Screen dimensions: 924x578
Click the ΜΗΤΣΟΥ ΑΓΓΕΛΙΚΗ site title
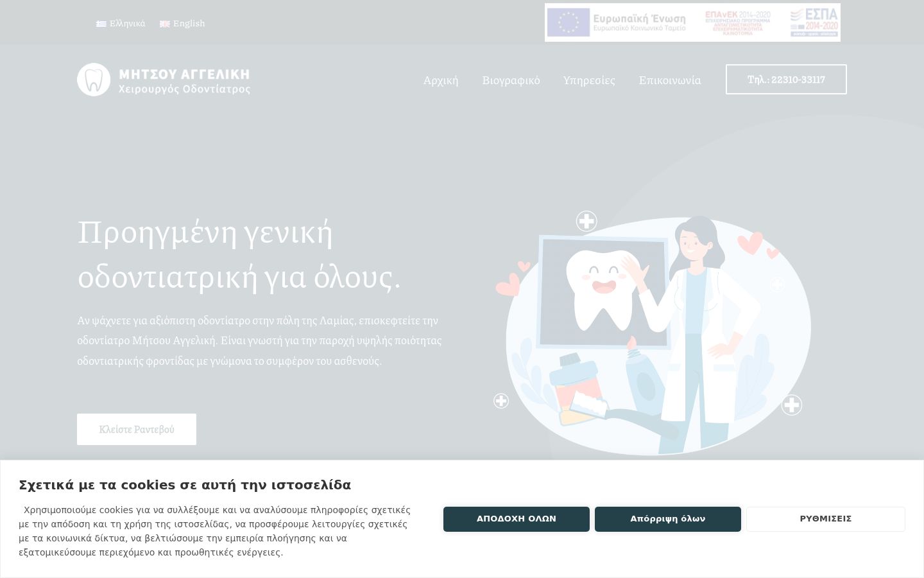click(185, 74)
